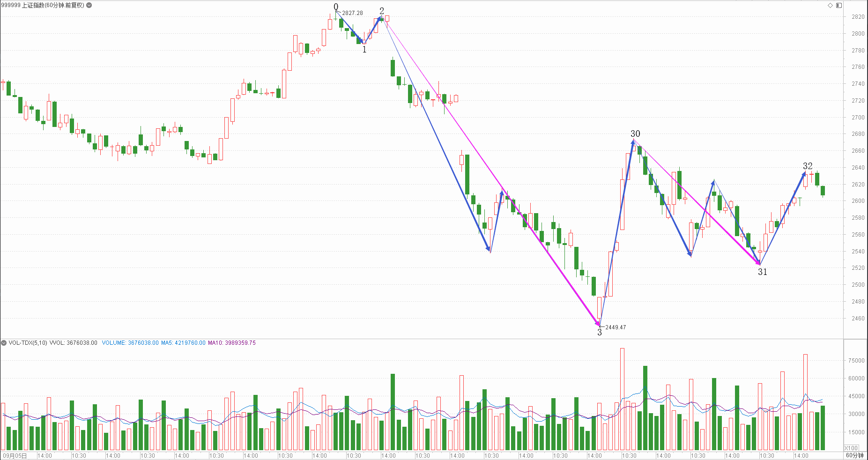Click wave label 3 at the low
Image resolution: width=868 pixels, height=460 pixels.
(x=600, y=333)
